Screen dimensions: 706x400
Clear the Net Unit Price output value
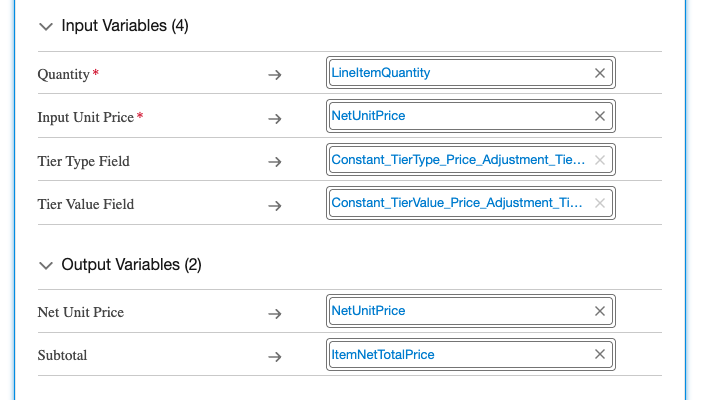pyautogui.click(x=600, y=311)
